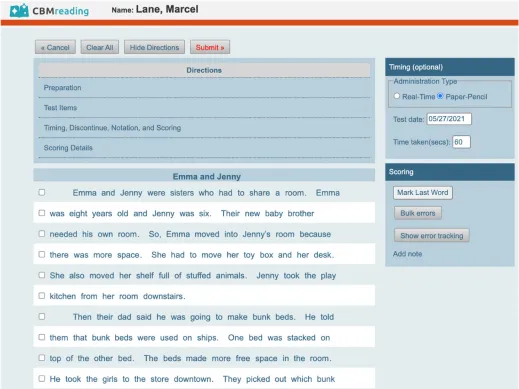Open Bulk errors
This screenshot has width=519, height=389.
click(x=418, y=213)
